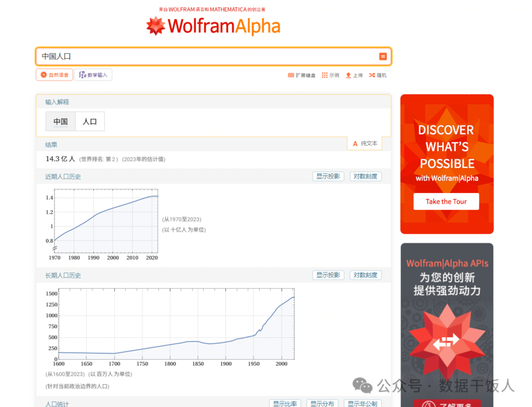Click the Wolfram|Alpha APIs advertisement banner
Image resolution: width=532 pixels, height=407 pixels.
pyautogui.click(x=447, y=325)
